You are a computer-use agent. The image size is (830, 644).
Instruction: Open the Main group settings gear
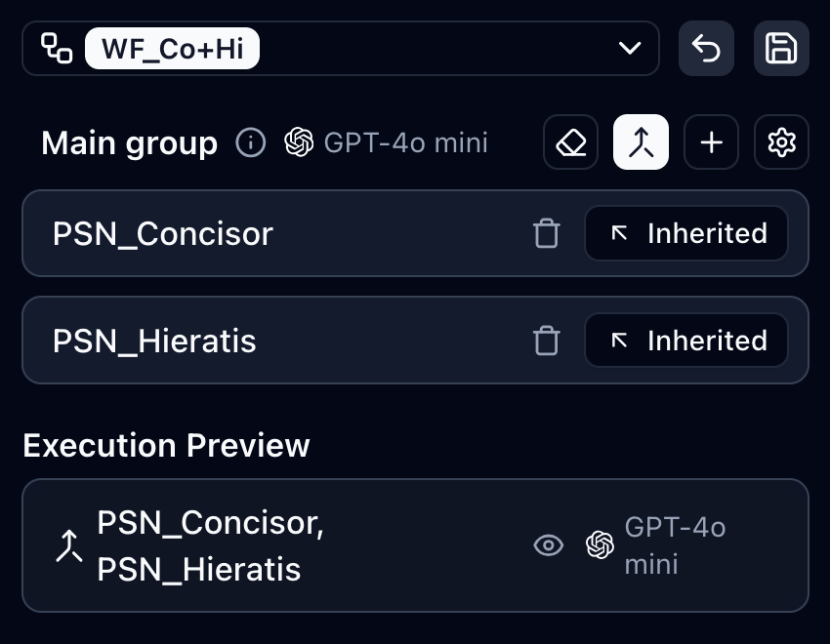(x=782, y=143)
